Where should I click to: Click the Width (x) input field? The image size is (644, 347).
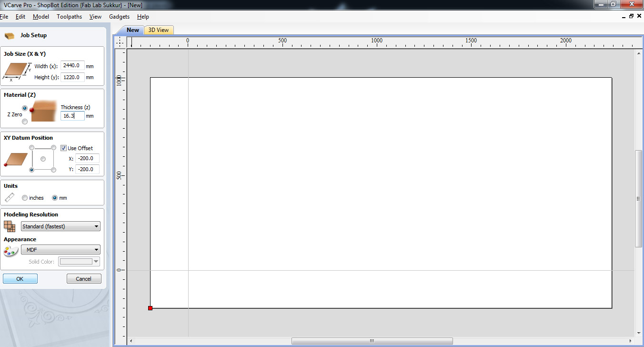tap(72, 65)
